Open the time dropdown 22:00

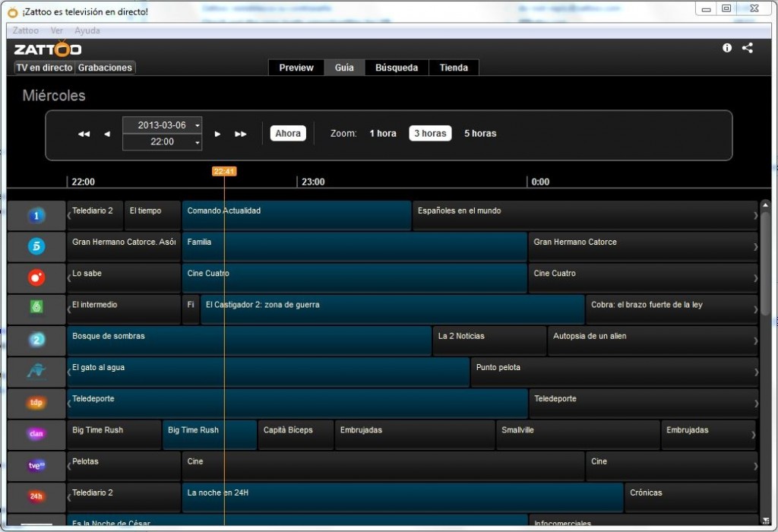click(x=162, y=142)
